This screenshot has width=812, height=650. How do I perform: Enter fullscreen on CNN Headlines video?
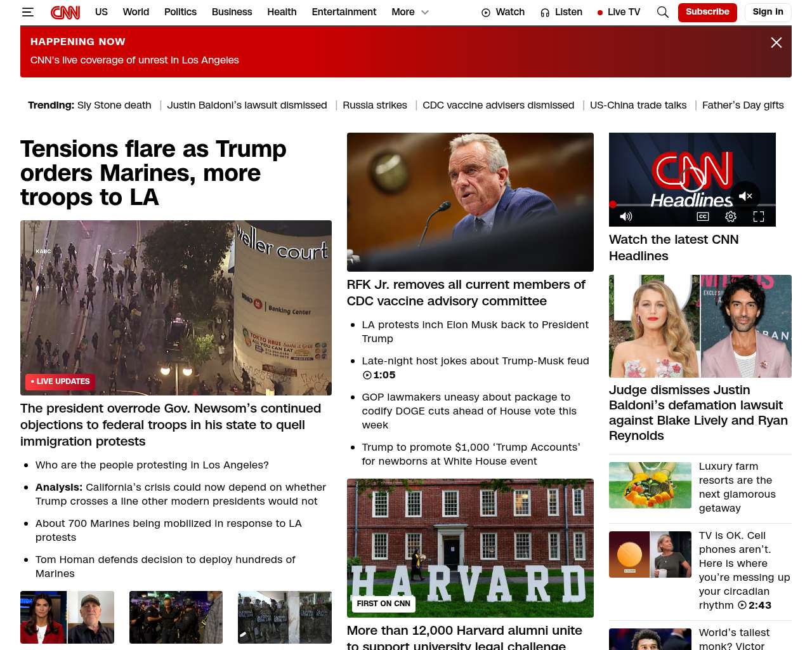(759, 216)
